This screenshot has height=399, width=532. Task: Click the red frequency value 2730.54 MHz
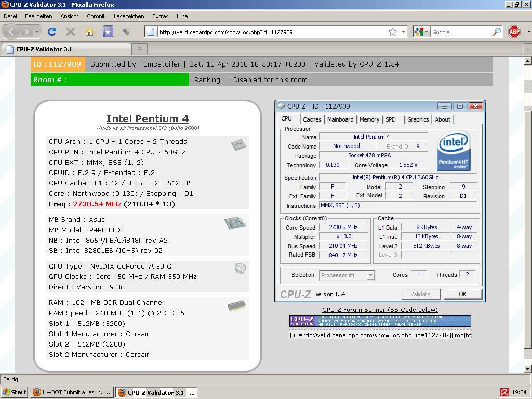[x=97, y=204]
